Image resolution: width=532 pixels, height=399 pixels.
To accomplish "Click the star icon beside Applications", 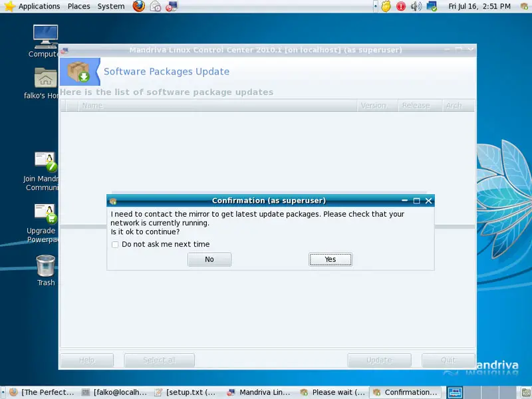I will pos(9,6).
